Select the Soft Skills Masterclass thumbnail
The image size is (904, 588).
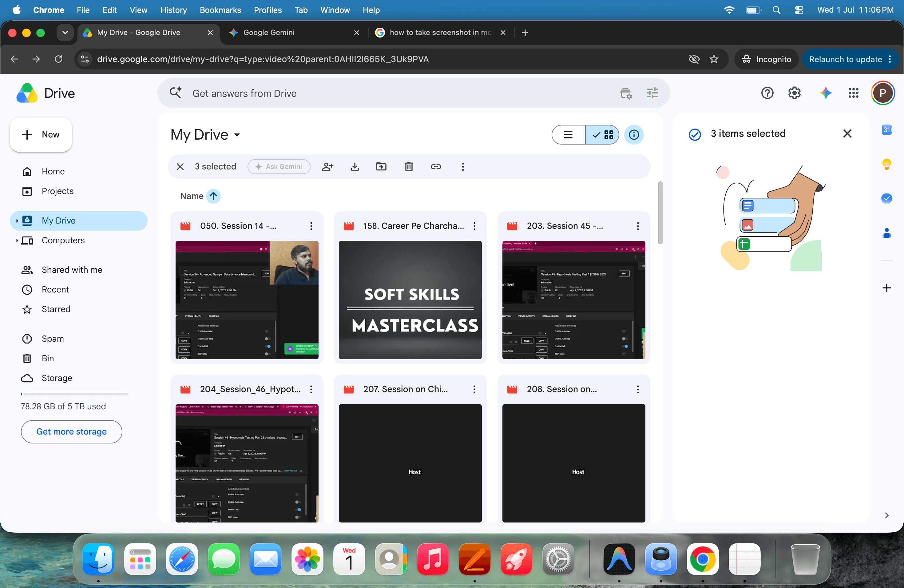(410, 300)
